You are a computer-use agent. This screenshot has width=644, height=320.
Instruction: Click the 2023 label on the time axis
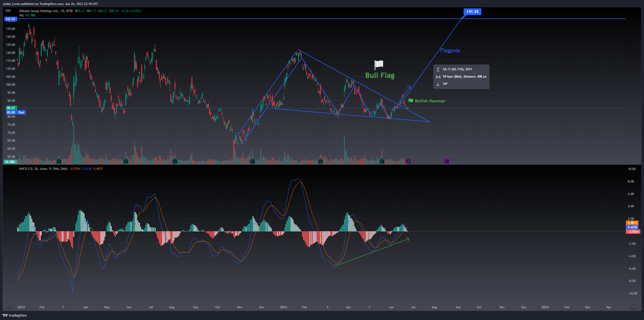tap(283, 307)
